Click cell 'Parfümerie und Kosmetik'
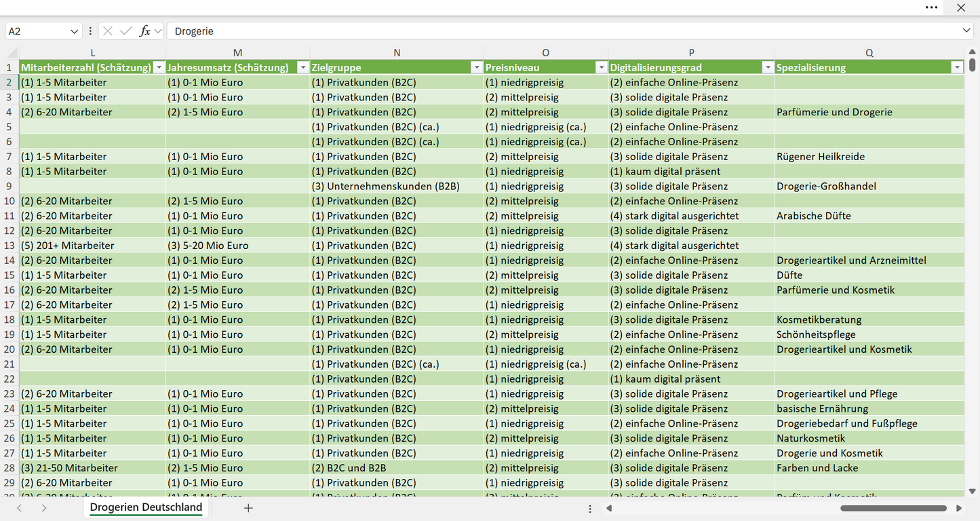This screenshot has width=980, height=521. tap(869, 290)
